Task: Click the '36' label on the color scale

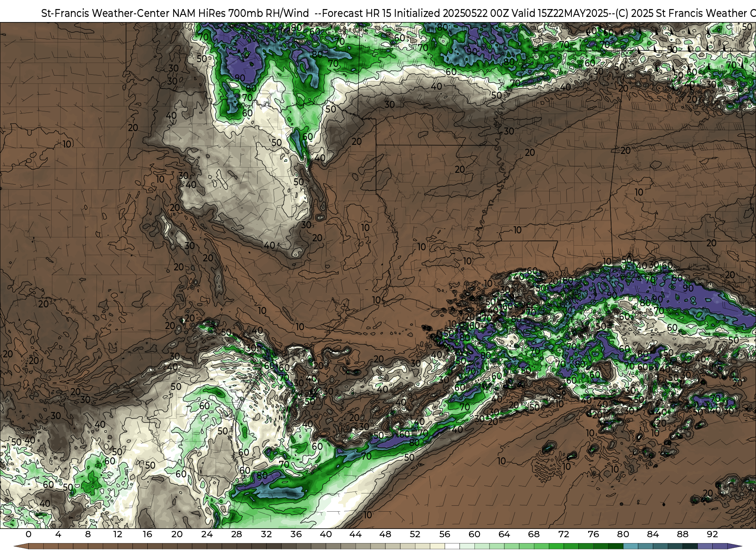Action: click(296, 534)
